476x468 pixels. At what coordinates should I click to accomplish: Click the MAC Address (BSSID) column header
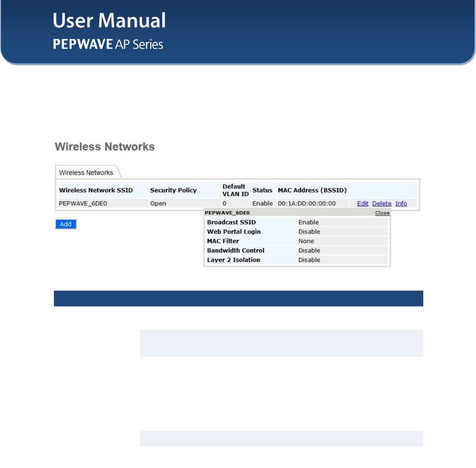point(312,190)
